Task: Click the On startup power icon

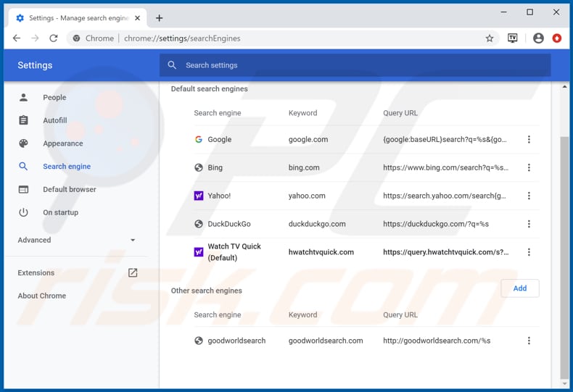Action: pos(23,212)
